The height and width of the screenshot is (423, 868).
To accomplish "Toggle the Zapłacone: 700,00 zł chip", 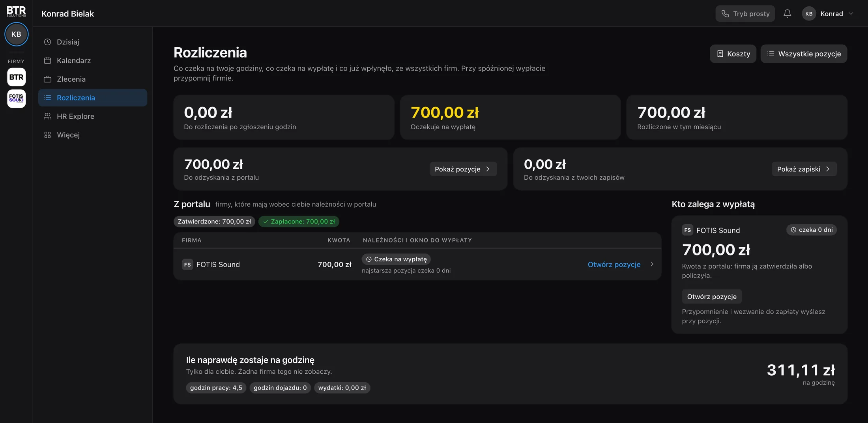I will (x=299, y=222).
